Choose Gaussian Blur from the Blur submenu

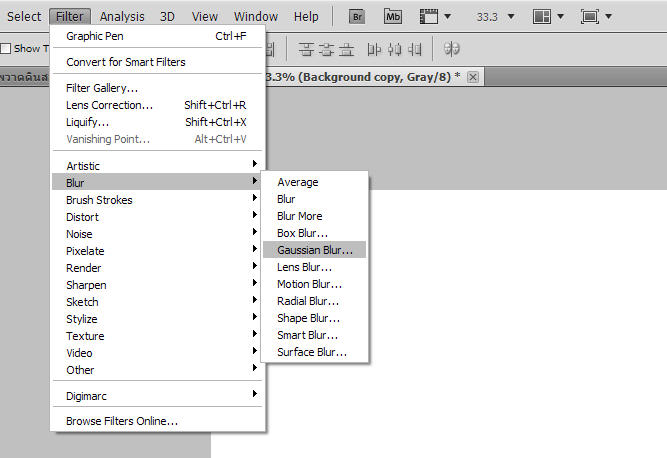[314, 250]
